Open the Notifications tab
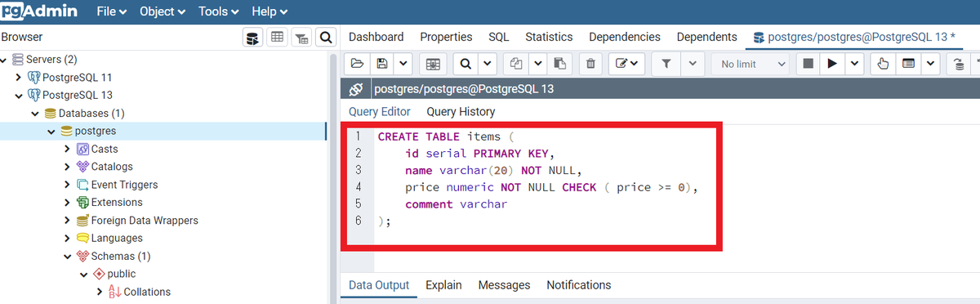 (x=578, y=285)
